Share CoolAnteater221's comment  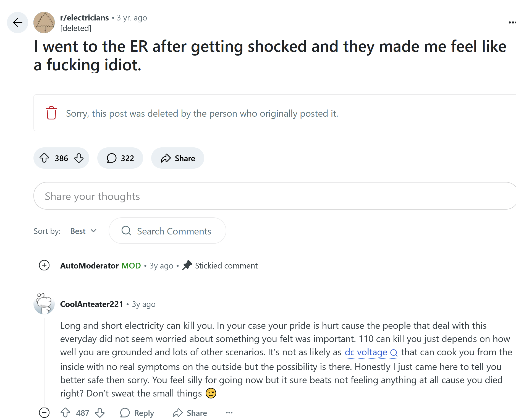pos(190,413)
